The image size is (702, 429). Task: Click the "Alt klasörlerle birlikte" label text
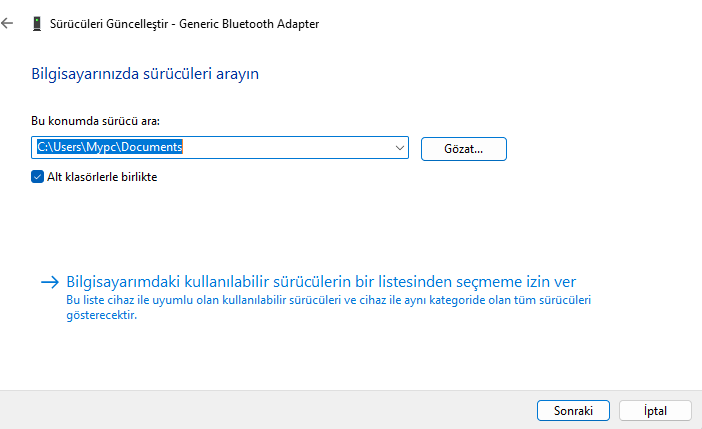(x=103, y=177)
